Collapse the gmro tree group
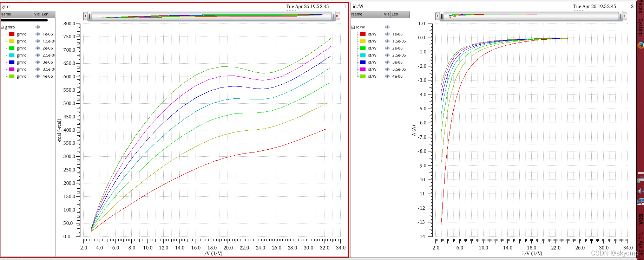The height and width of the screenshot is (260, 644). coord(2,27)
